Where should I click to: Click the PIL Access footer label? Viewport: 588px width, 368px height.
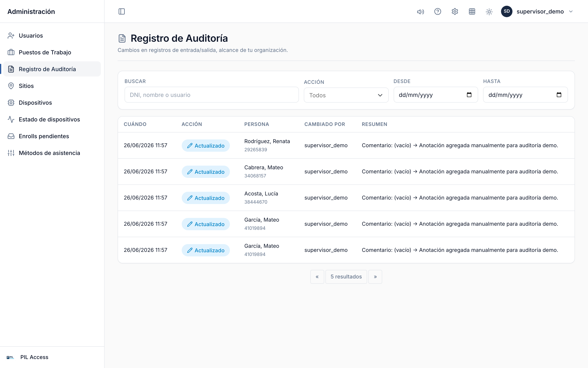click(x=34, y=357)
